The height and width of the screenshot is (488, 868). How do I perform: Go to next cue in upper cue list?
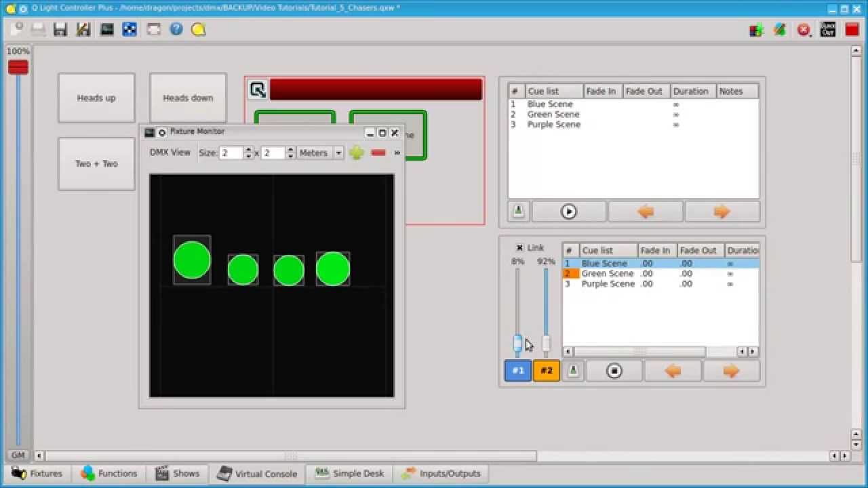[722, 211]
